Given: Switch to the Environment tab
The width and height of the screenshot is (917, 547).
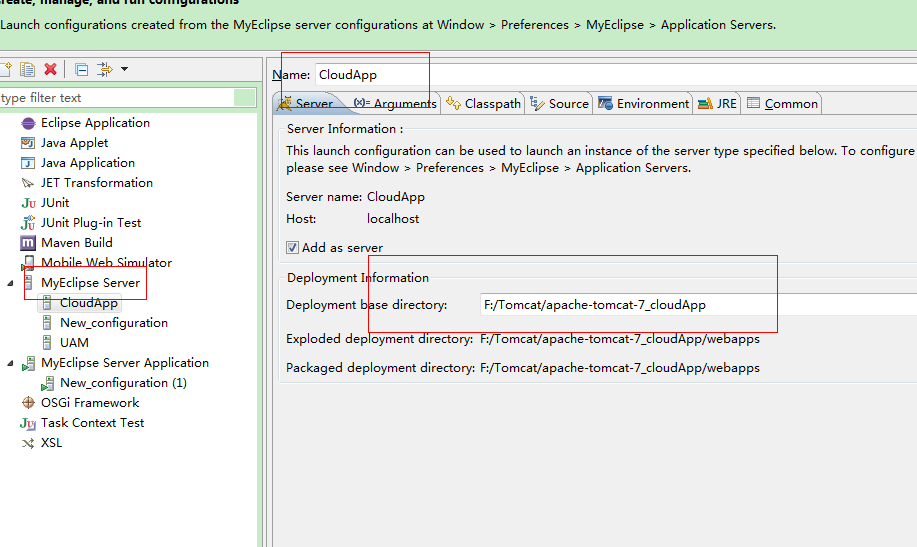Looking at the screenshot, I should point(643,104).
